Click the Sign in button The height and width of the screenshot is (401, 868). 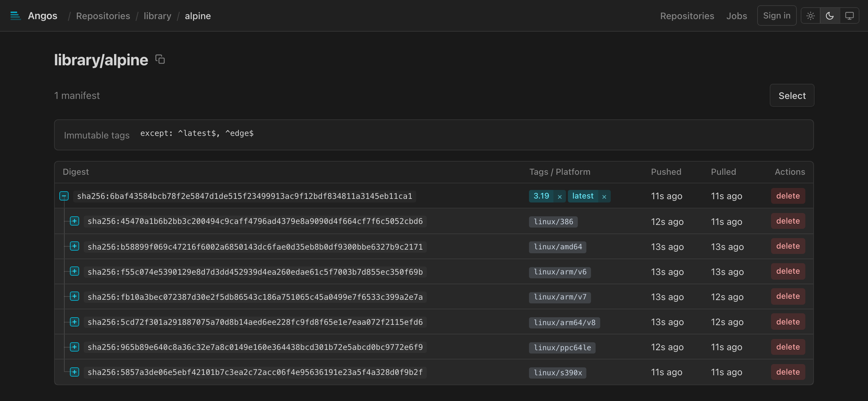click(x=777, y=15)
